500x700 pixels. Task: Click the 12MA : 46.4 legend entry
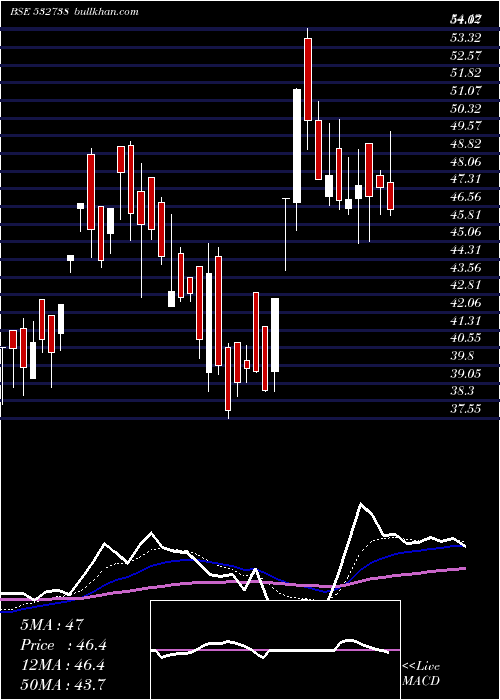(x=62, y=665)
